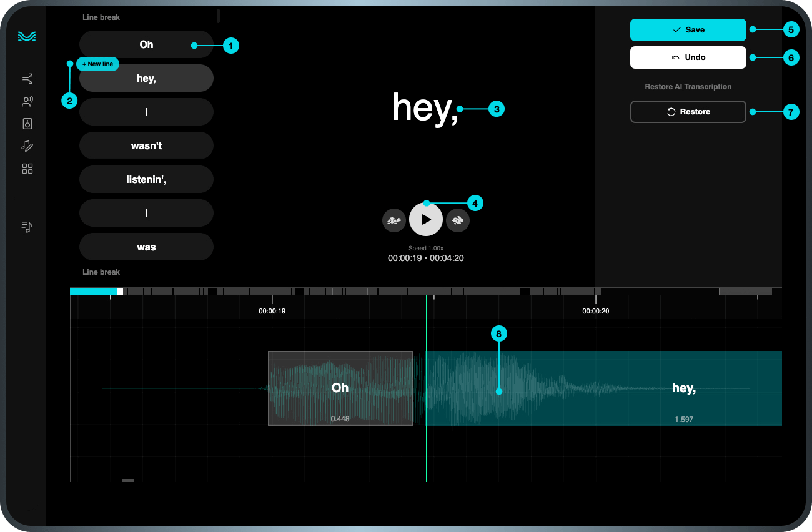
Task: Undo the last change
Action: coord(688,57)
